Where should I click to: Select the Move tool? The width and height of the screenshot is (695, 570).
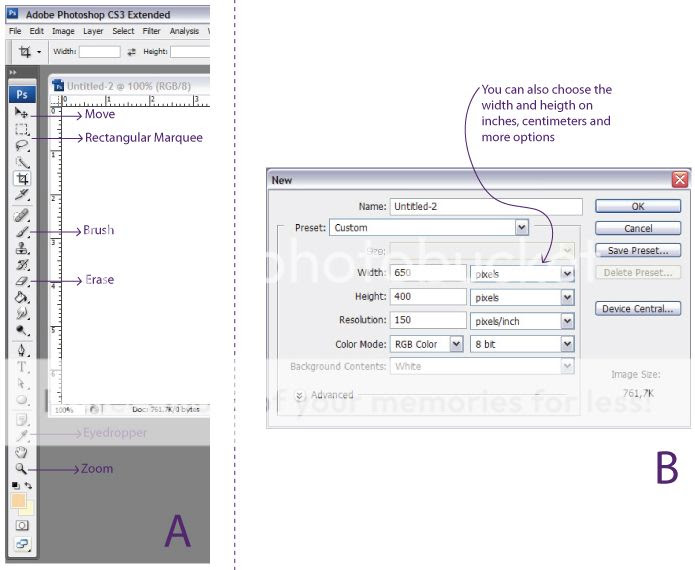21,113
